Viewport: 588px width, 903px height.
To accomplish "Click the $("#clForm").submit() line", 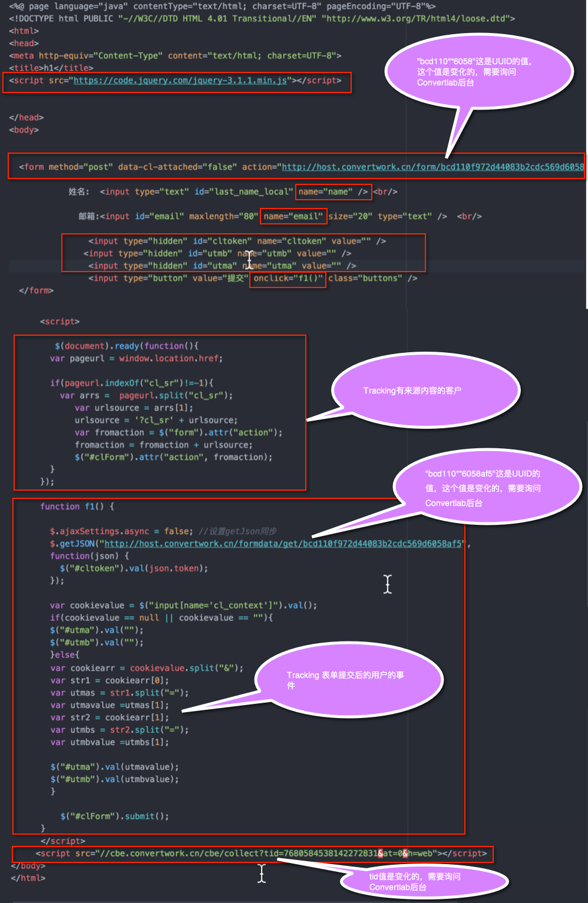I will click(x=114, y=816).
